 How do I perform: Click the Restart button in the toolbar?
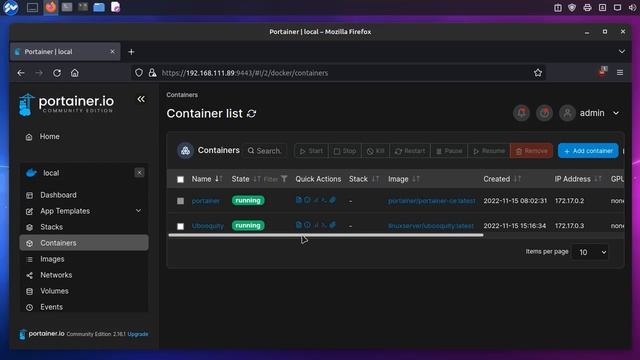(410, 151)
